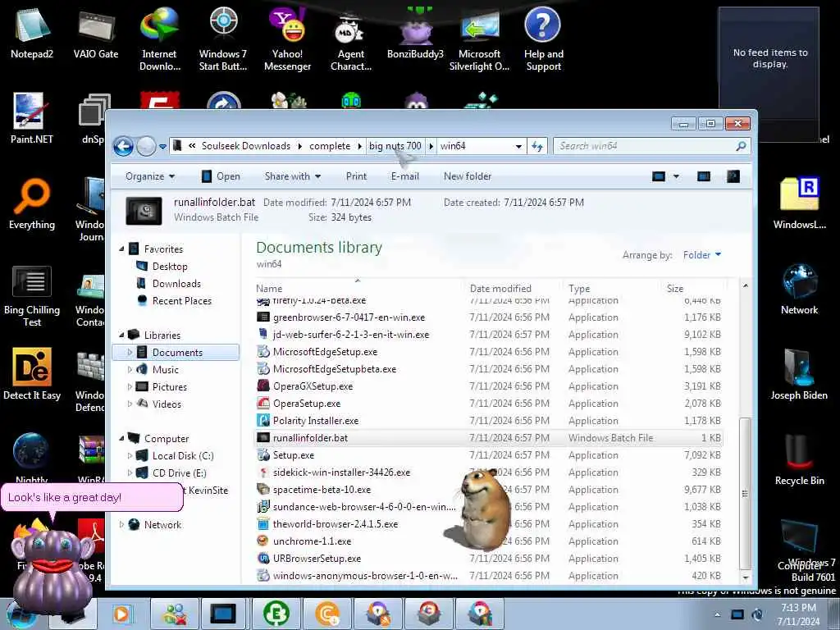Open the change view dropdown arrow
The width and height of the screenshot is (840, 630).
point(676,176)
